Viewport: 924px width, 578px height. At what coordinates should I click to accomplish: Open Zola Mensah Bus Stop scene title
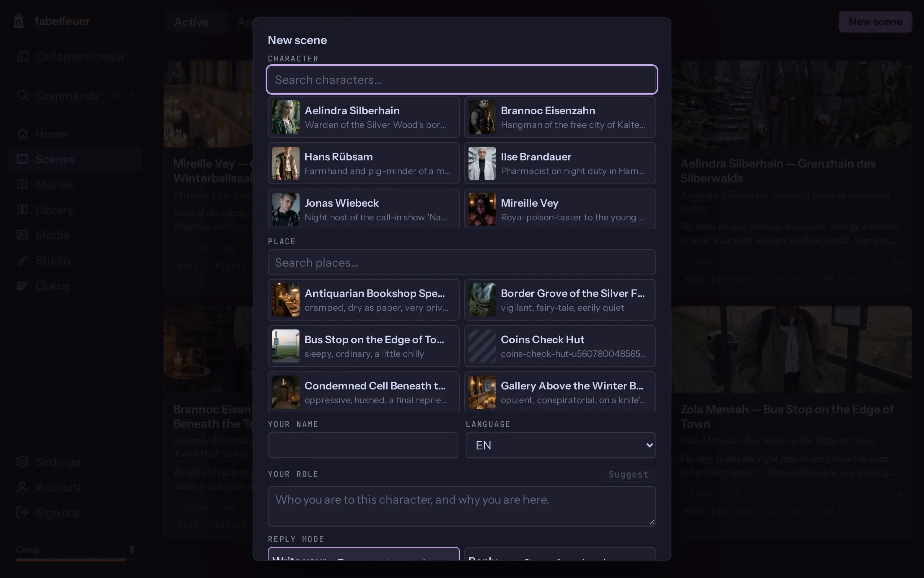coord(787,416)
